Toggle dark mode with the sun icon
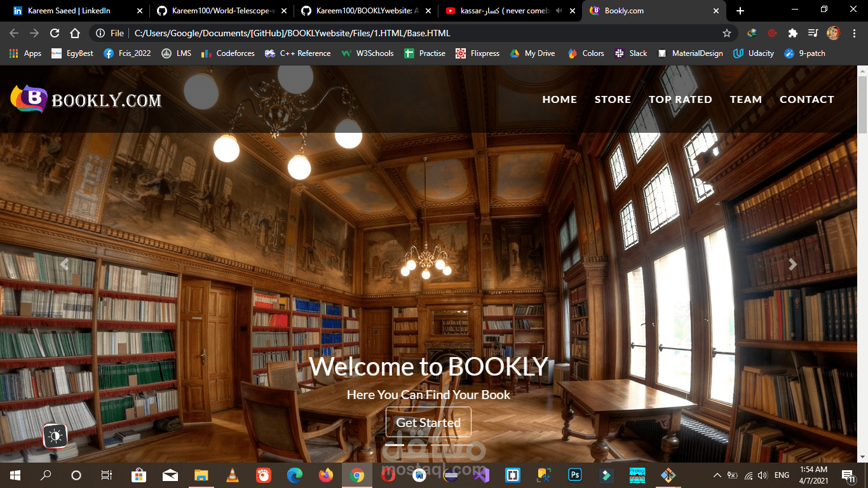The image size is (868, 488). coord(55,436)
